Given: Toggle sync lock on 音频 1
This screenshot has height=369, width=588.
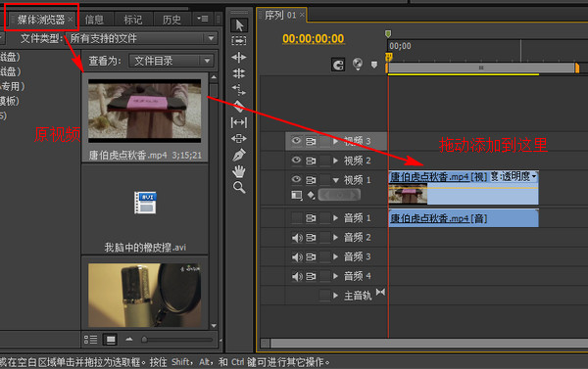Looking at the screenshot, I should pos(311,218).
